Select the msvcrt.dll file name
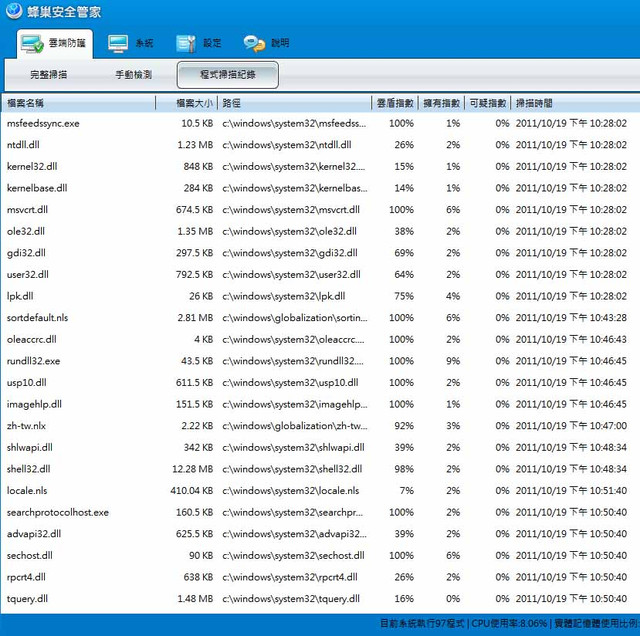Screen dimensions: 640x636 (27, 210)
